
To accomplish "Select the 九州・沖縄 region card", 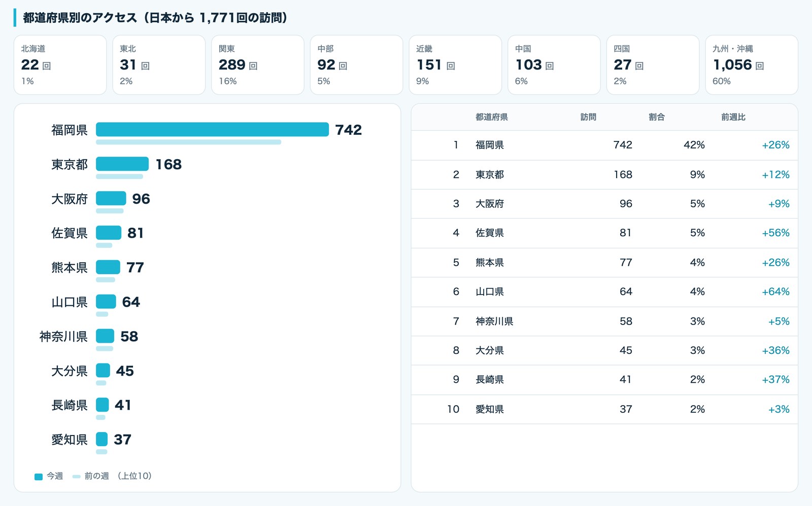I will click(x=752, y=65).
